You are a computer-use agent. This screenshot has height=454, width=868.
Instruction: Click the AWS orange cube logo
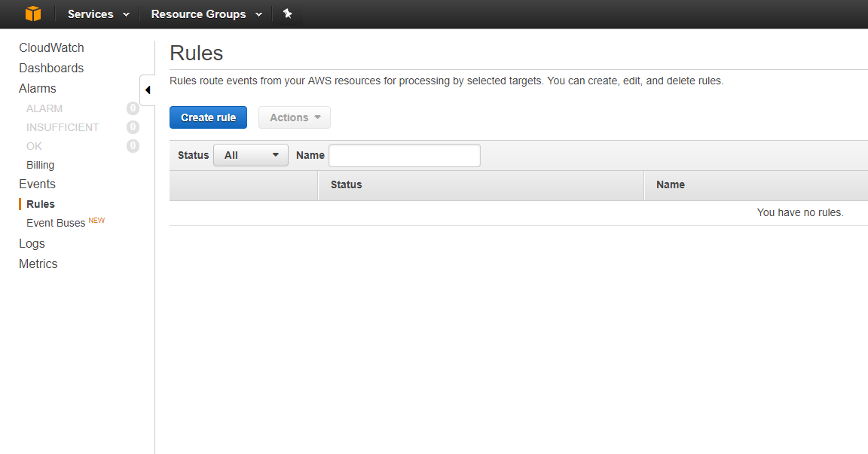coord(33,14)
